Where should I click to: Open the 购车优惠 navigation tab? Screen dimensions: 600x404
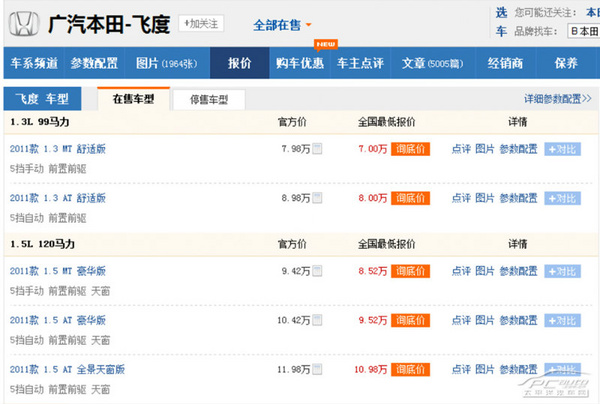tap(300, 63)
